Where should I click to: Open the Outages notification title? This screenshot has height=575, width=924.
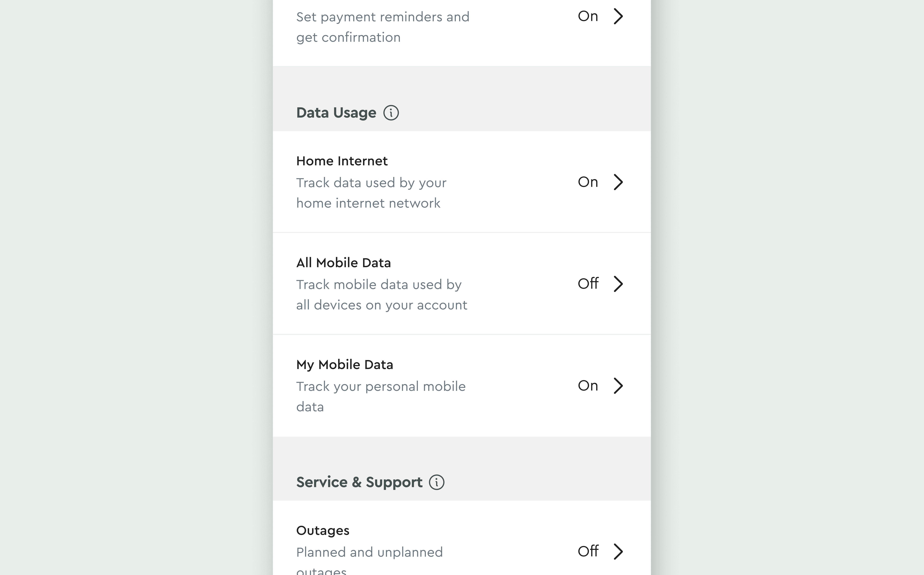(x=323, y=530)
